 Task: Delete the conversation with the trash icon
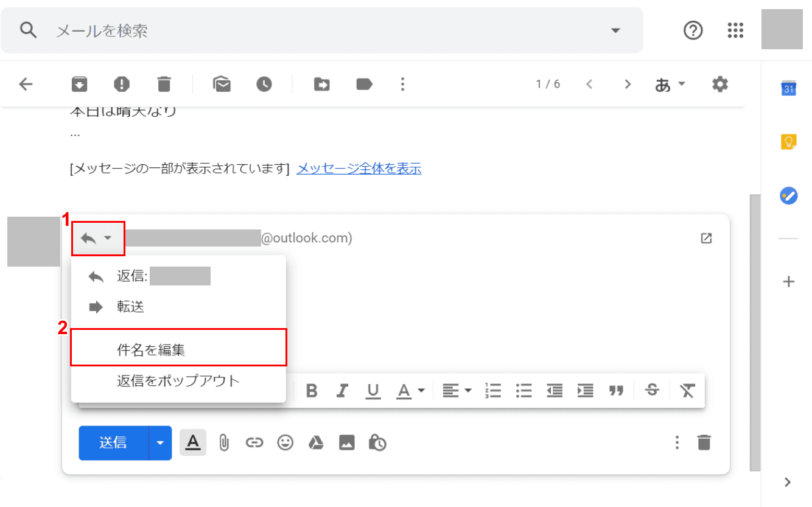click(164, 84)
